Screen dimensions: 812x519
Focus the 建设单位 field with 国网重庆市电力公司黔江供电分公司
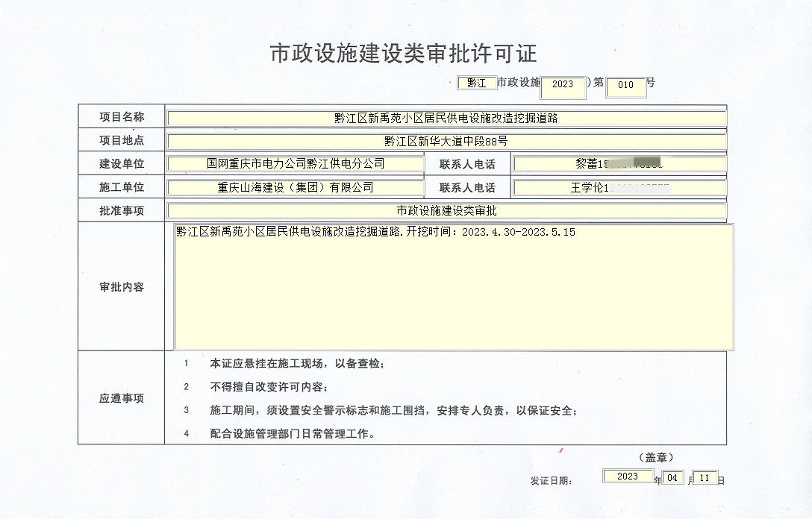[x=296, y=164]
